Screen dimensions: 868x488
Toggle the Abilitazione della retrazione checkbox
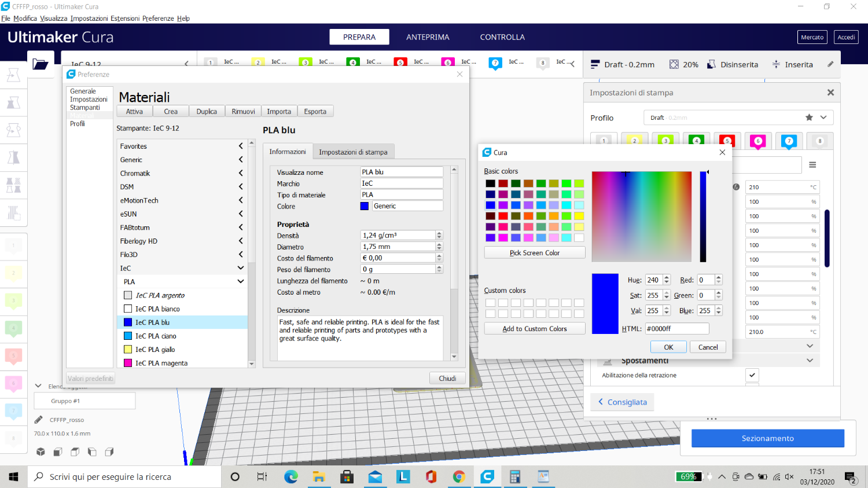point(752,375)
